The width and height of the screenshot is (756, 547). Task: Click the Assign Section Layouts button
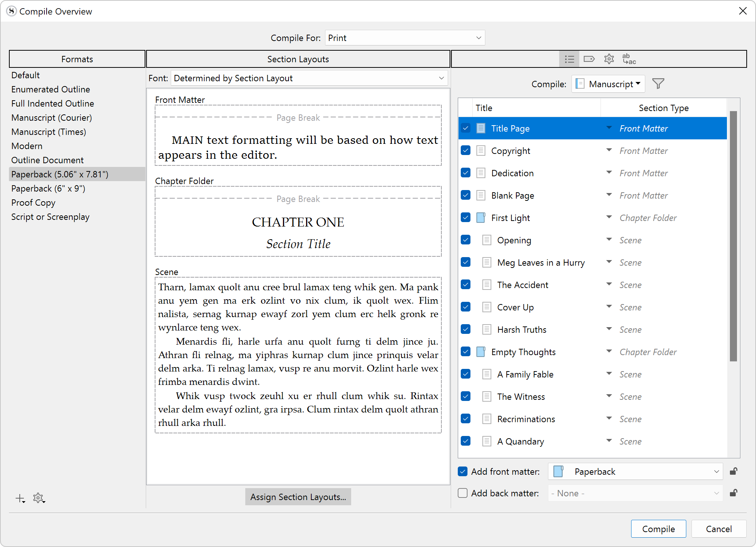pos(298,497)
